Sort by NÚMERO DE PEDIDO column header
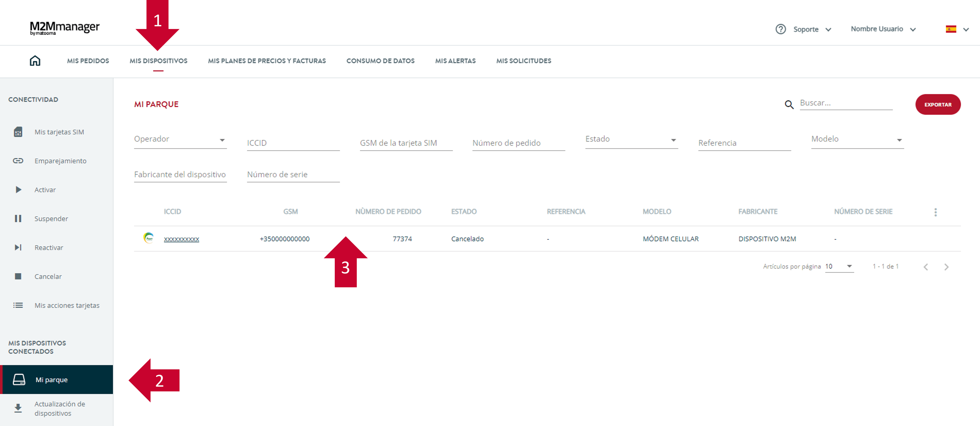Viewport: 980px width, 426px height. (x=388, y=212)
